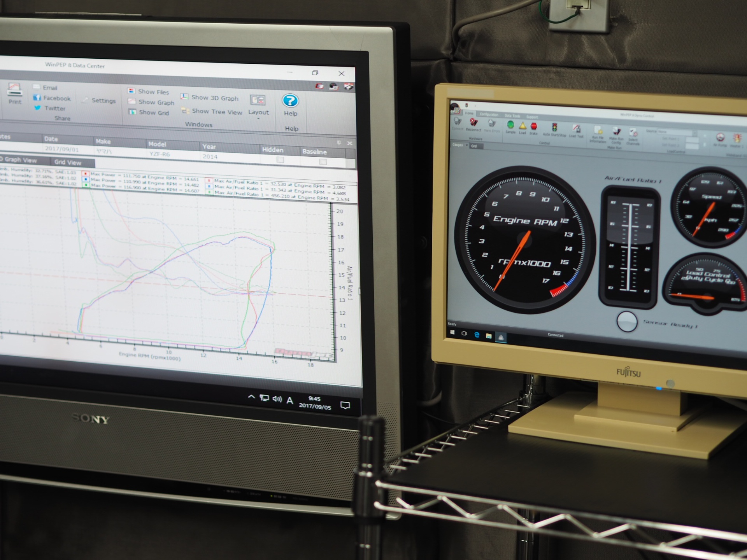The width and height of the screenshot is (747, 560).
Task: Toggle the red Max Air/Fuel Ratio series marker
Action: 209,180
